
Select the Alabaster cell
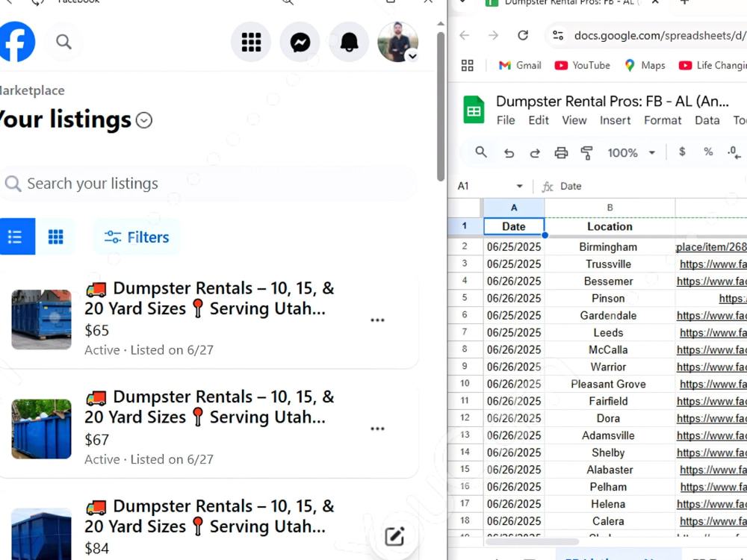[x=610, y=470]
